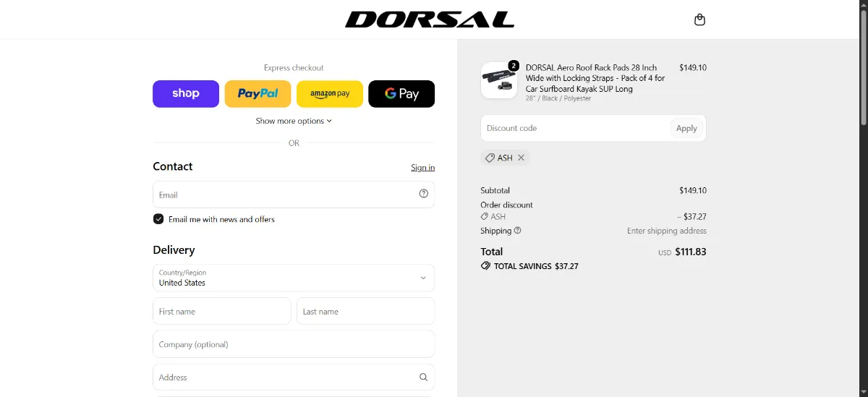This screenshot has height=397, width=868.
Task: Click the product title DORSAL Aero Roof Rack Pads
Action: [x=595, y=78]
